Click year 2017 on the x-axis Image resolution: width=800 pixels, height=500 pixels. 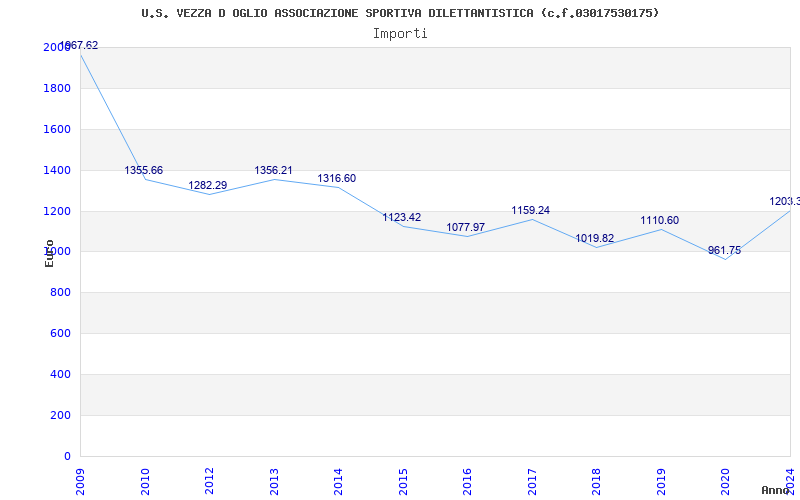pos(533,481)
